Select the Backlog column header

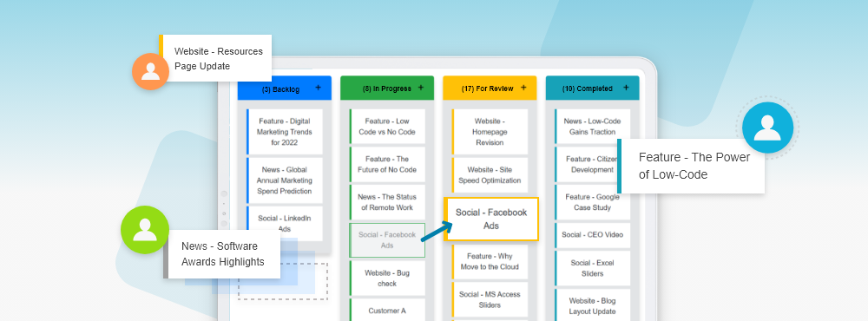click(x=285, y=88)
